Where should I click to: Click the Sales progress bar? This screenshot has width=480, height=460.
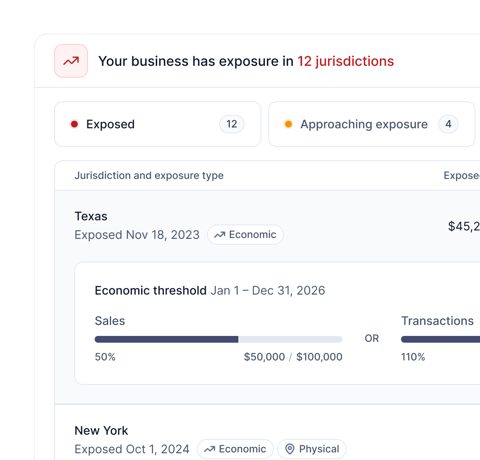point(219,339)
